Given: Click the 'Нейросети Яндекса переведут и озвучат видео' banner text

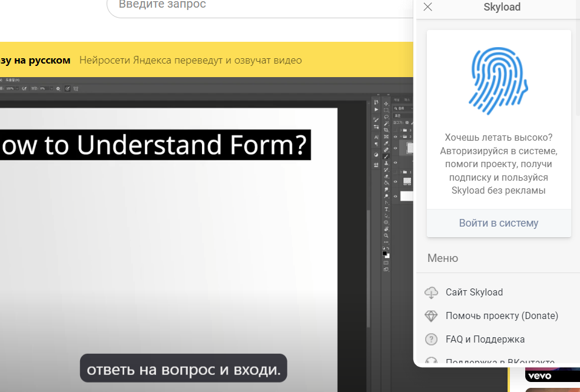Looking at the screenshot, I should pyautogui.click(x=191, y=60).
